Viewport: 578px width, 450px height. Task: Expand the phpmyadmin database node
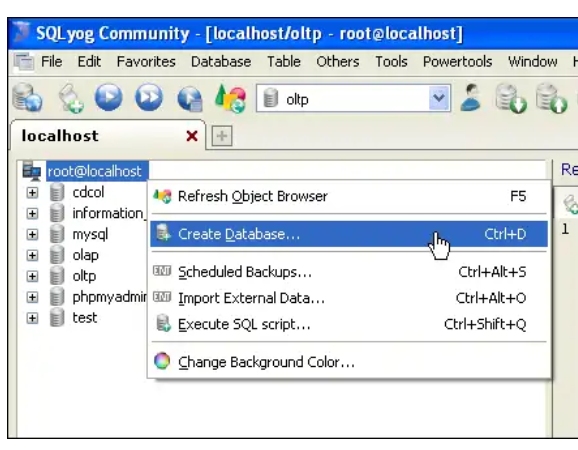pos(32,297)
